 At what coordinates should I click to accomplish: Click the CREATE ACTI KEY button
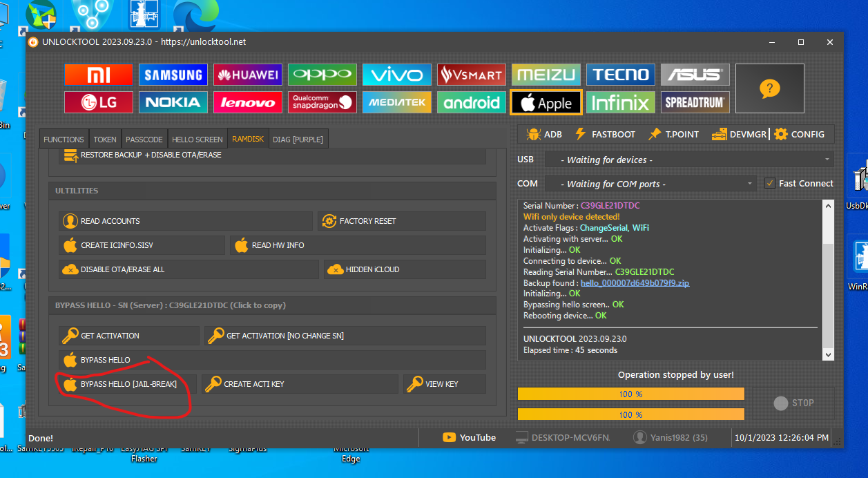(x=300, y=384)
